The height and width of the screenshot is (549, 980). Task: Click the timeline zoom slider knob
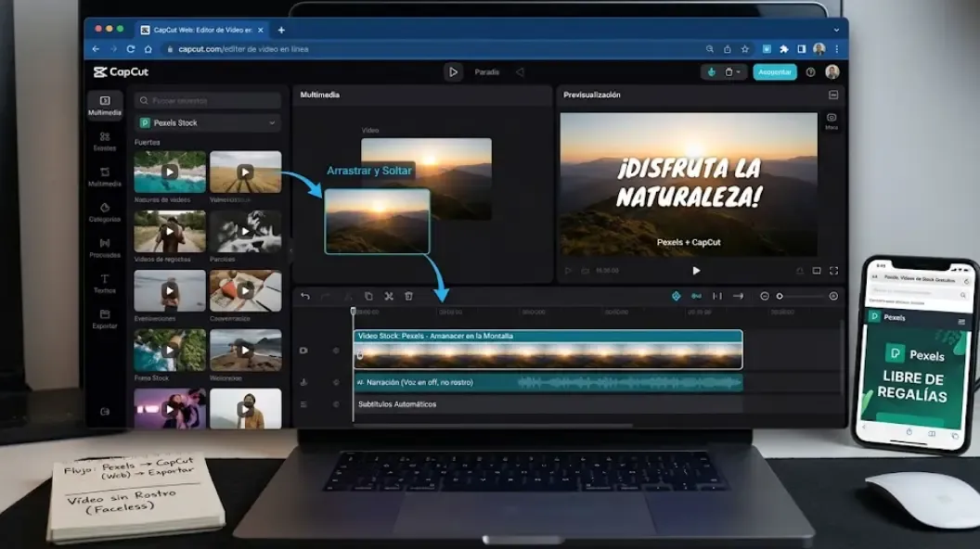780,296
